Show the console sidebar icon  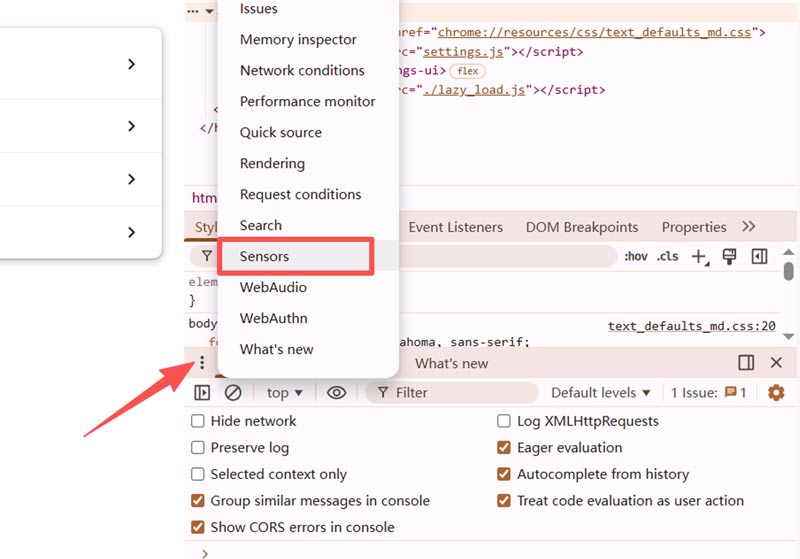202,393
